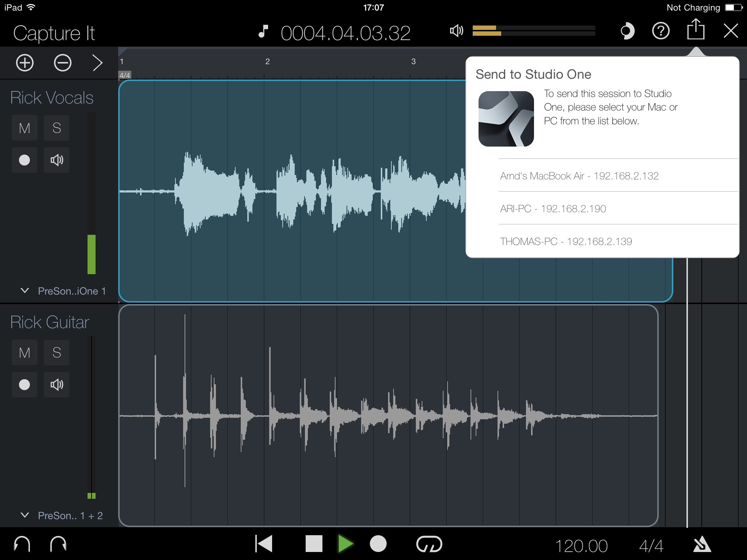
Task: Toggle the music note timebase icon
Action: tap(263, 32)
